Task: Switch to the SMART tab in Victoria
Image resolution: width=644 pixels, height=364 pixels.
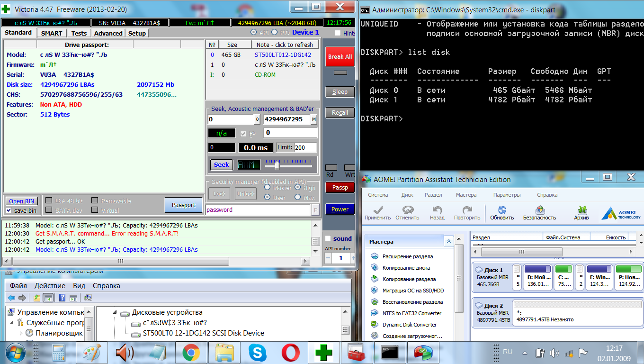Action: (51, 33)
